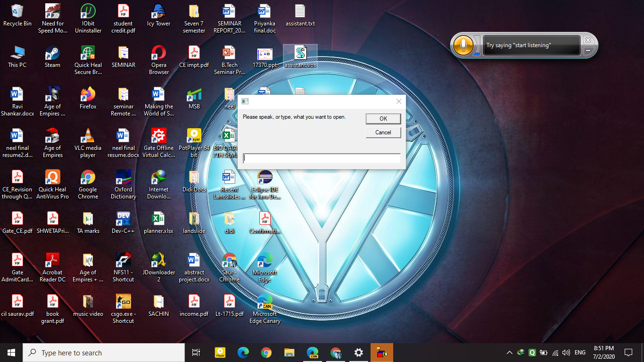Open PotPlayer from the taskbar
The height and width of the screenshot is (362, 644).
[x=220, y=352]
